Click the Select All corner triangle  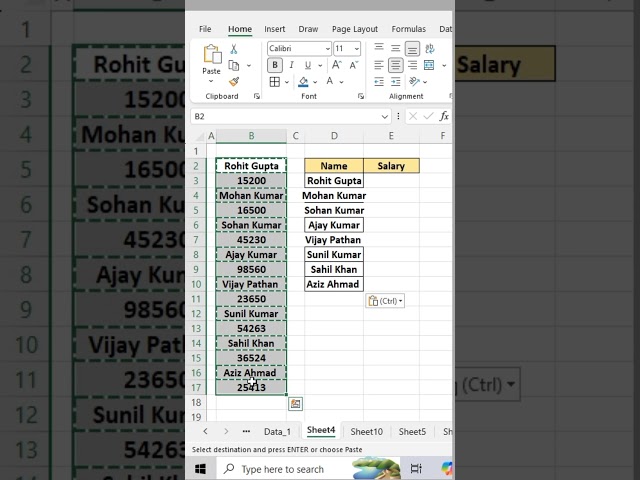200,136
